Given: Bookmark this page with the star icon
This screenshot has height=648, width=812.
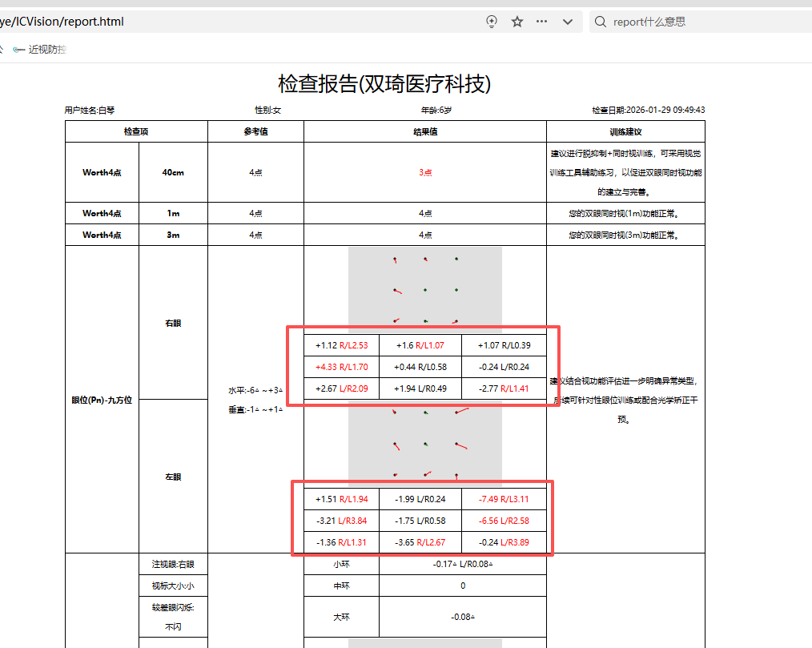Looking at the screenshot, I should (517, 22).
